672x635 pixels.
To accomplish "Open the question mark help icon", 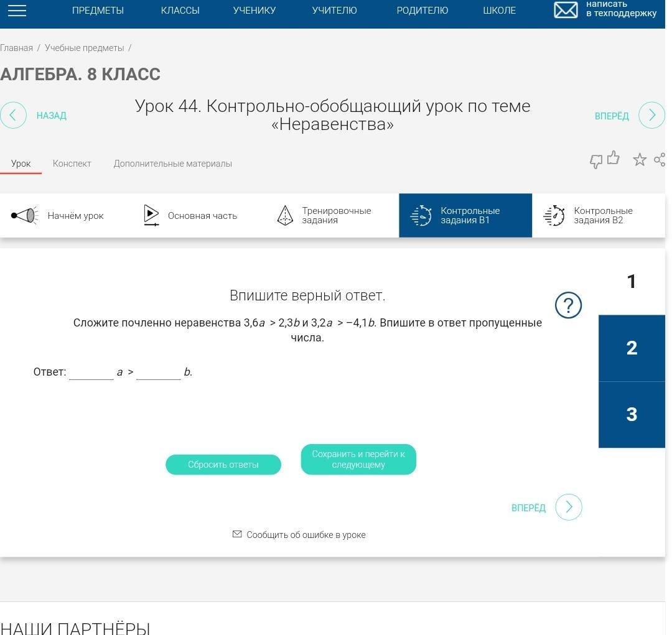I will point(568,305).
